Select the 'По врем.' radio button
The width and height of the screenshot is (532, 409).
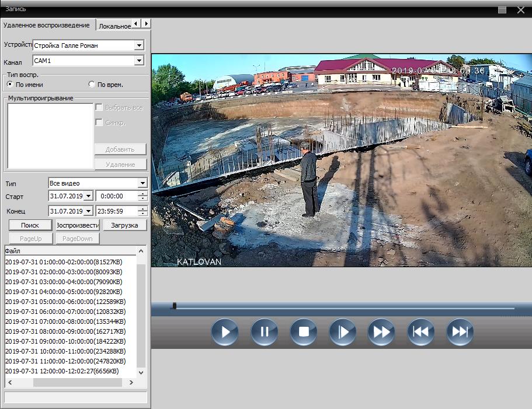[91, 85]
